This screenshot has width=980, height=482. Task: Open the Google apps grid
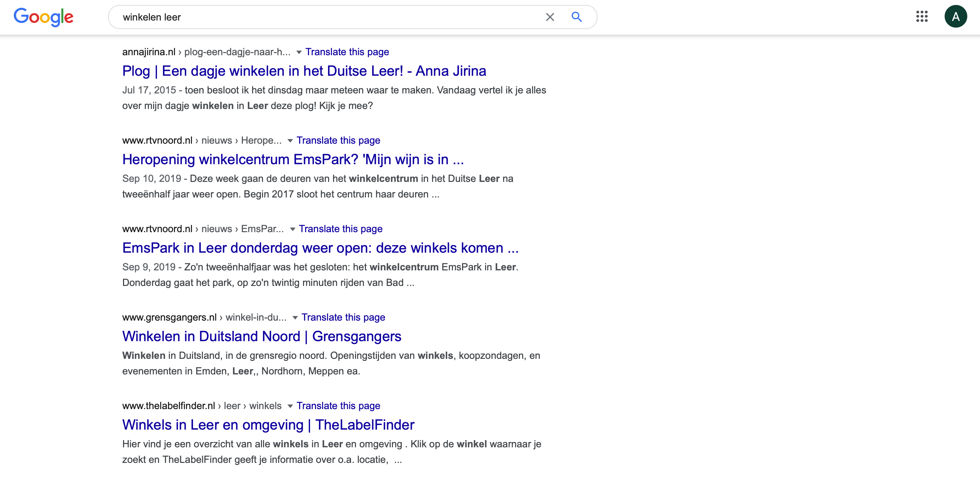(x=922, y=17)
